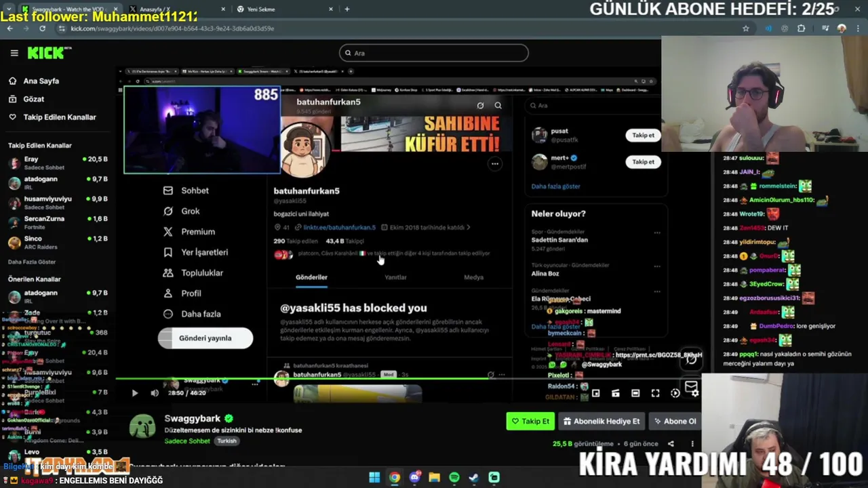Image resolution: width=868 pixels, height=488 pixels.
Task: Open Windows Start button on taskbar
Action: click(374, 477)
